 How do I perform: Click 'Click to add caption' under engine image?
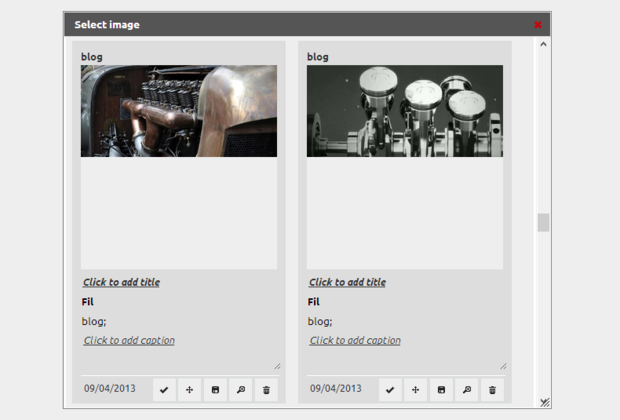click(x=129, y=341)
